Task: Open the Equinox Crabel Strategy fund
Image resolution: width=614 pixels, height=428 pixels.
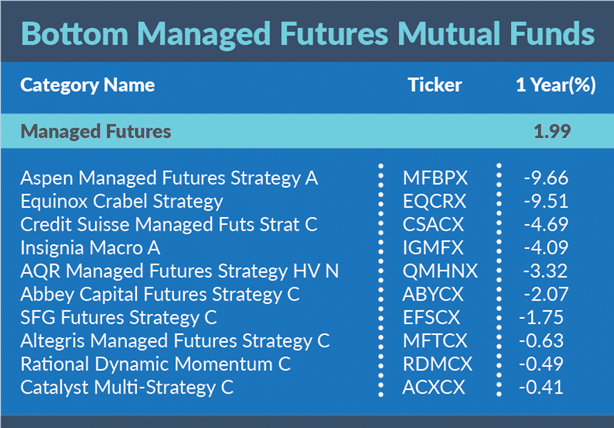Action: 121,202
